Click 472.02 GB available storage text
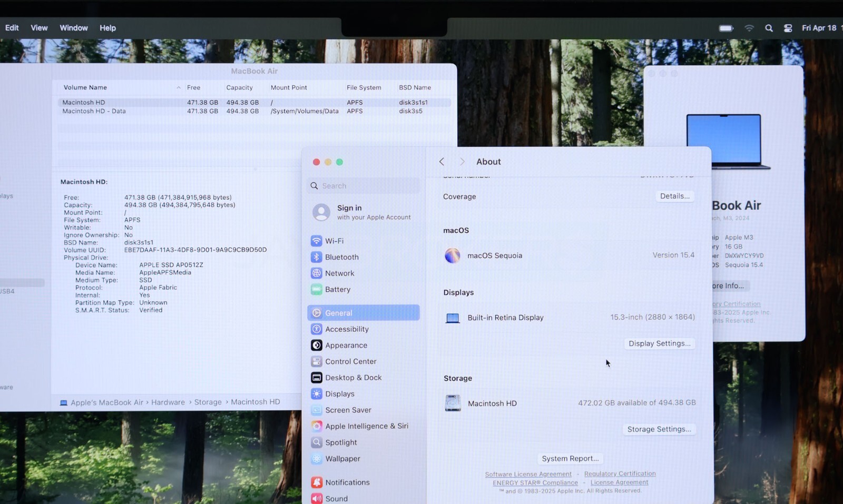843x504 pixels. (636, 403)
